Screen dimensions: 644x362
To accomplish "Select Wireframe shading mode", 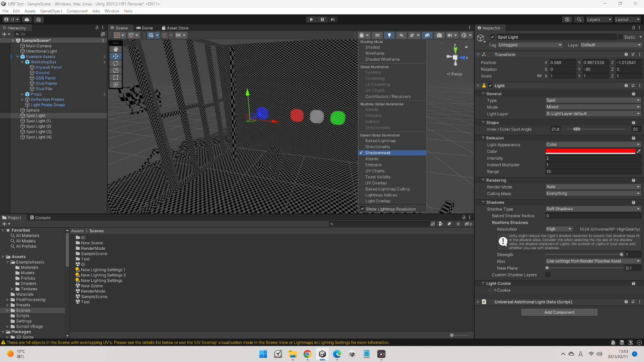I will pos(392,53).
